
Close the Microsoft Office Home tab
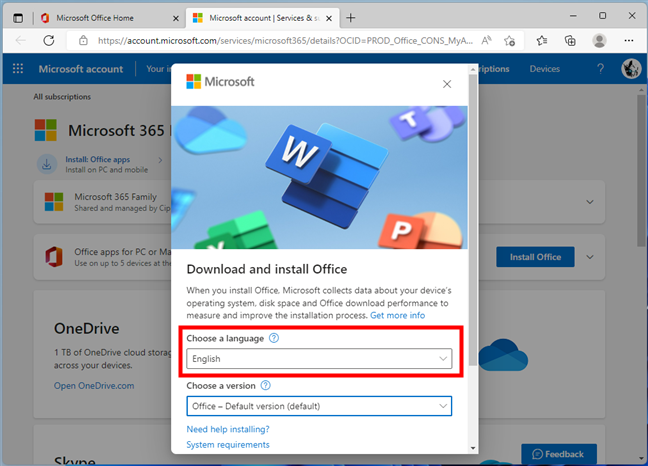coord(176,19)
